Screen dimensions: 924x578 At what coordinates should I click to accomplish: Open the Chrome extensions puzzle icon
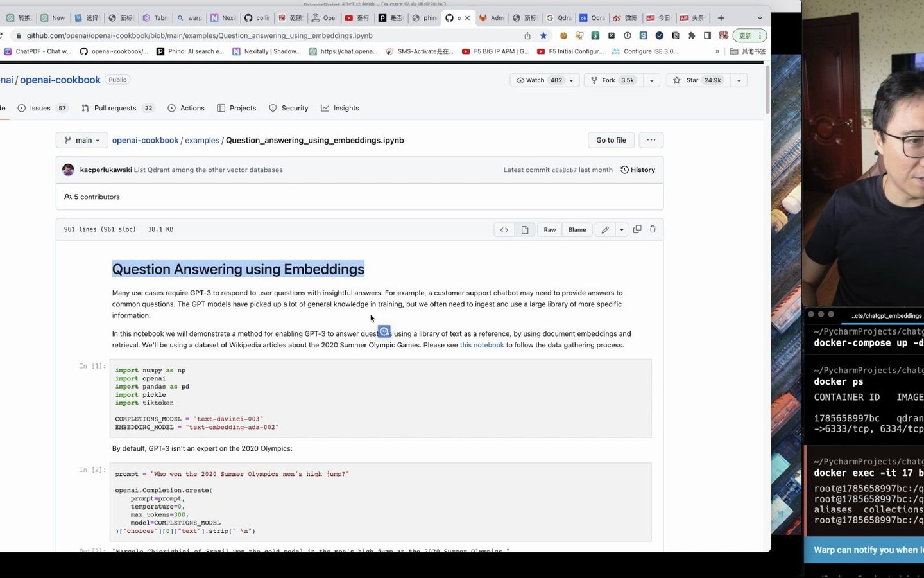click(691, 36)
